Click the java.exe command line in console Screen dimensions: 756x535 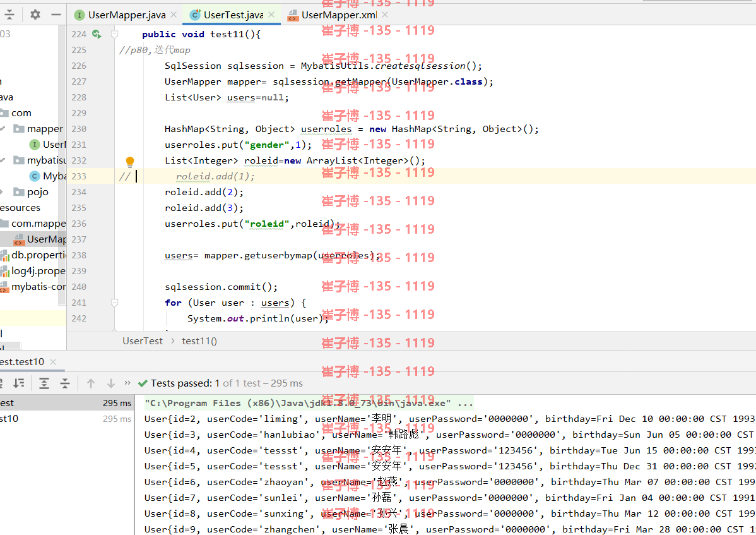click(x=309, y=403)
